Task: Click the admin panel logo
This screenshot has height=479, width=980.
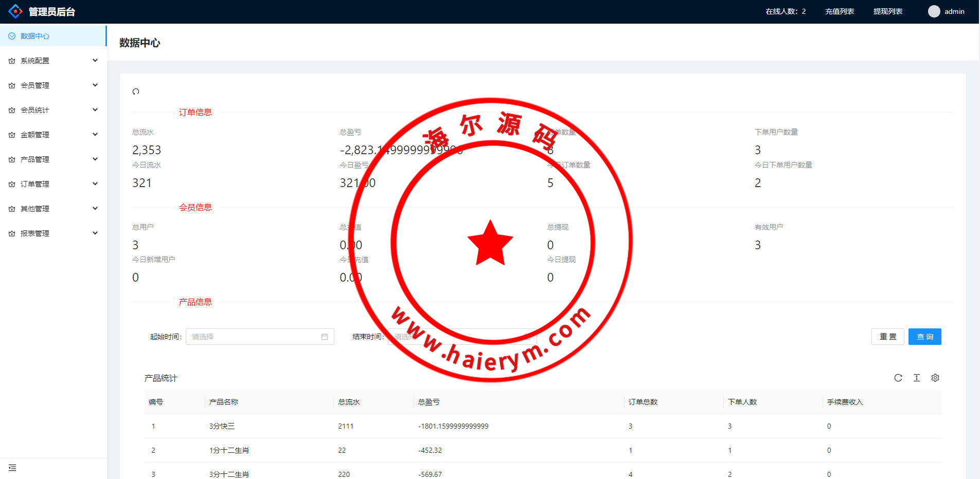Action: pos(15,11)
